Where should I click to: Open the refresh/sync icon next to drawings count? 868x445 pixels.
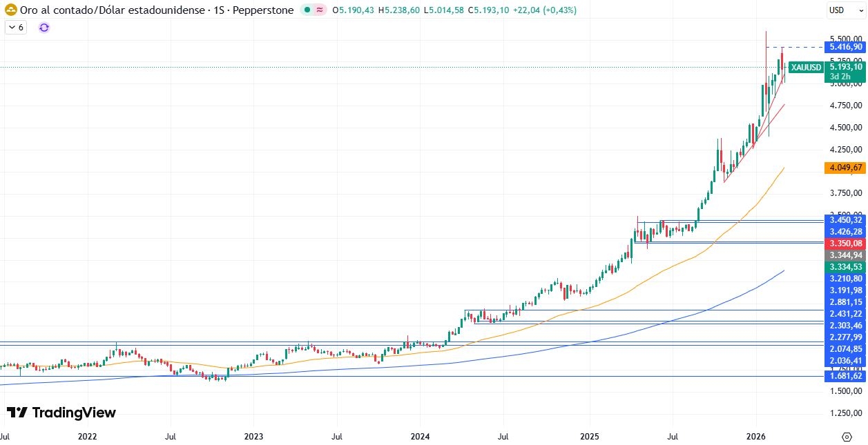tap(44, 28)
